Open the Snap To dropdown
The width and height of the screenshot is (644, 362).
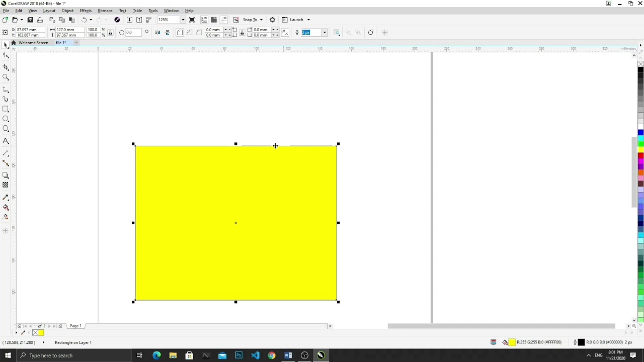(x=261, y=20)
